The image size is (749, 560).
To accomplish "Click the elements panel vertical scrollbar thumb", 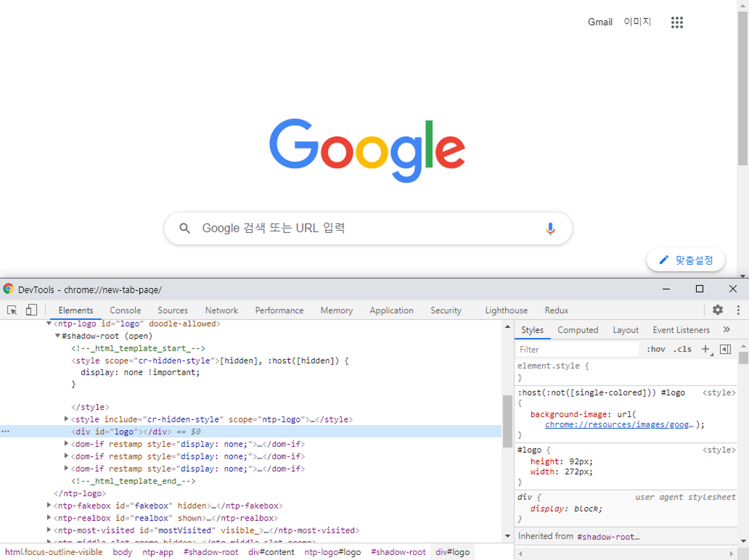I will (x=507, y=421).
